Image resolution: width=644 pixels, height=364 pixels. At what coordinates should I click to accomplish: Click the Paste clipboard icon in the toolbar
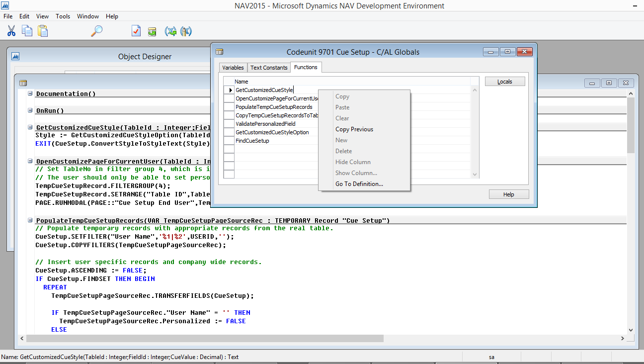click(43, 31)
